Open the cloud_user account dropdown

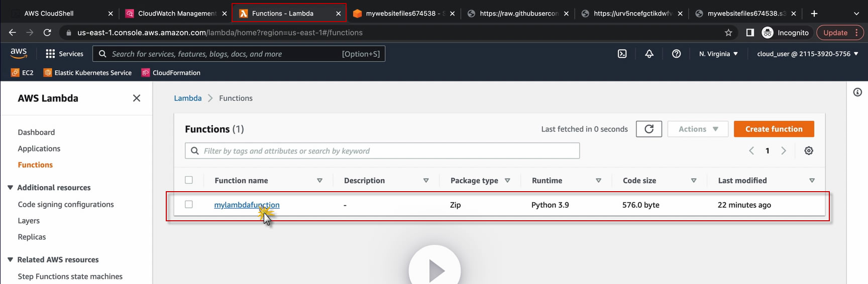[x=808, y=54]
